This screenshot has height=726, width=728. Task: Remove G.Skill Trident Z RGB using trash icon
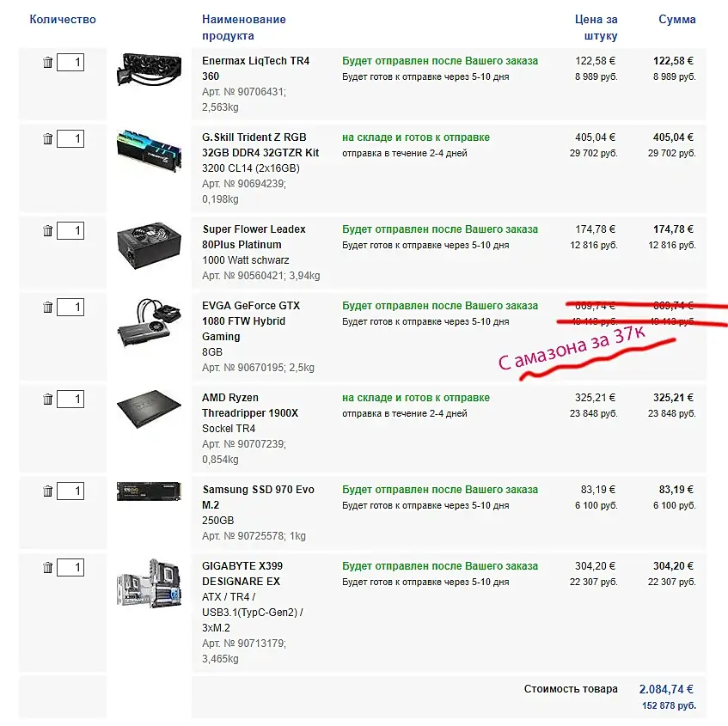[48, 139]
